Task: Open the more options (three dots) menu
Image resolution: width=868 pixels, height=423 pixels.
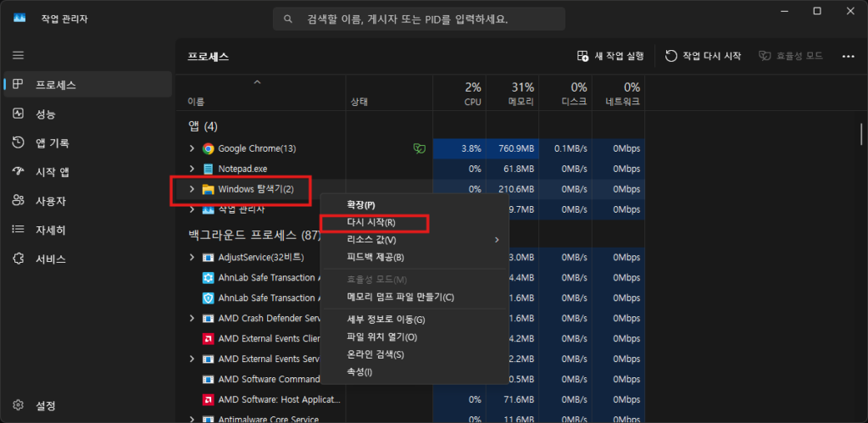Action: 848,56
